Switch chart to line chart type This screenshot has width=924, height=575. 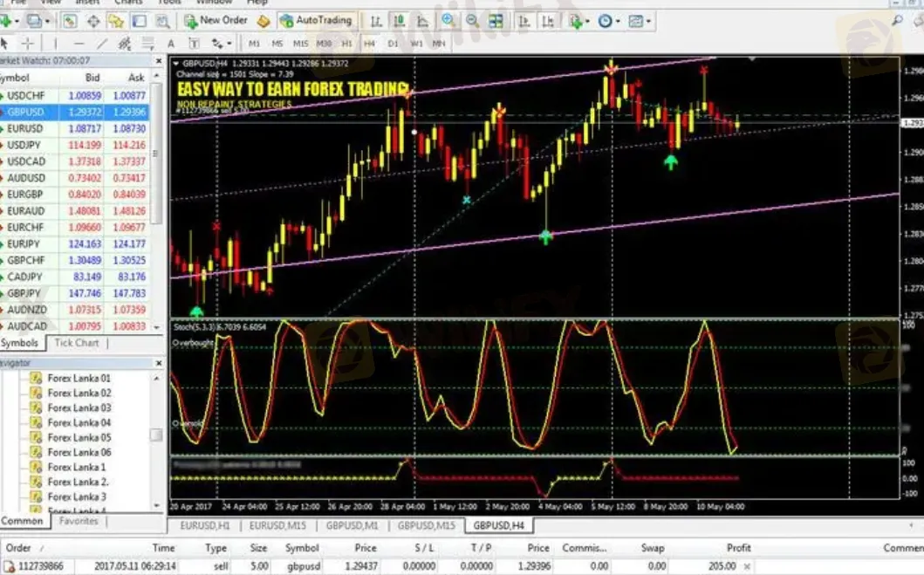coord(422,22)
